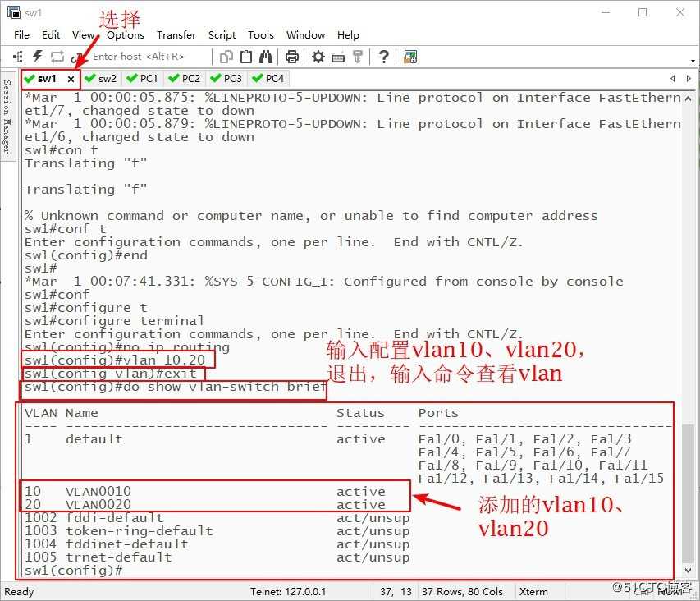The width and height of the screenshot is (700, 601).
Task: Open the Window menu
Action: (x=305, y=34)
